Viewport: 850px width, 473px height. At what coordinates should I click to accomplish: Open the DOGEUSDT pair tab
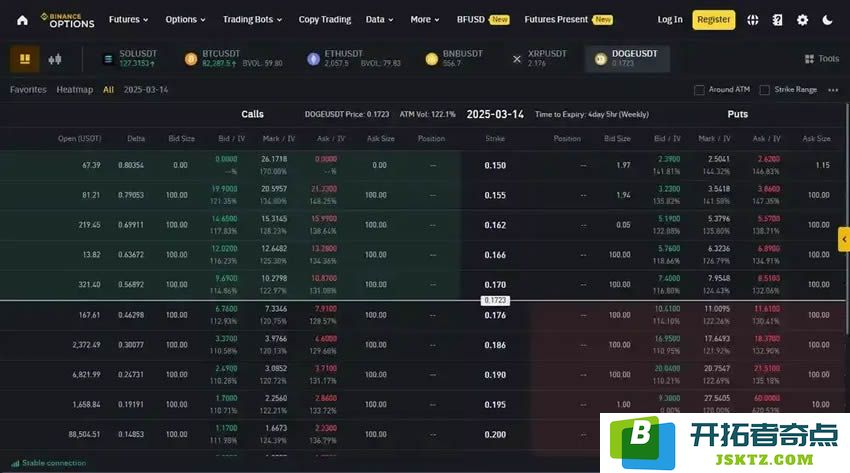628,59
